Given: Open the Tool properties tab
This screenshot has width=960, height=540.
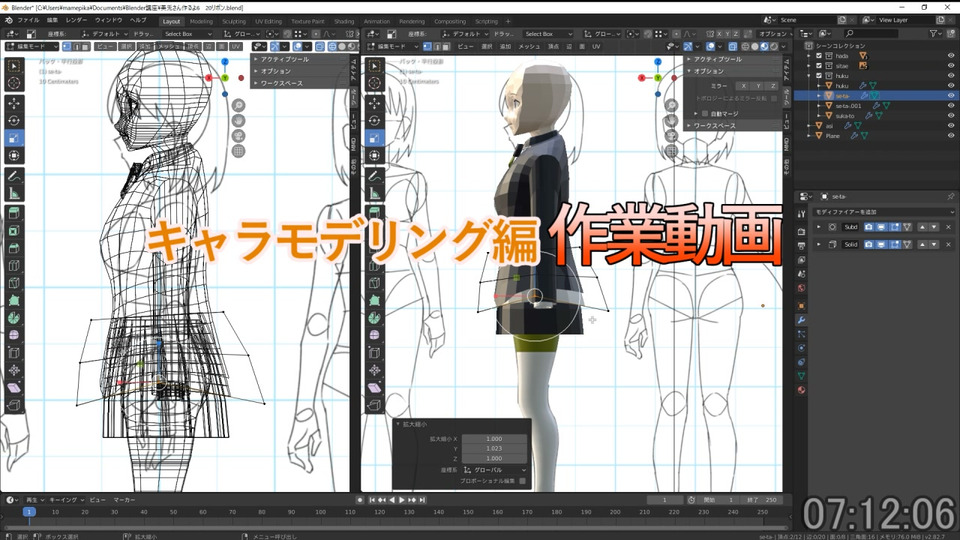Looking at the screenshot, I should [x=801, y=214].
